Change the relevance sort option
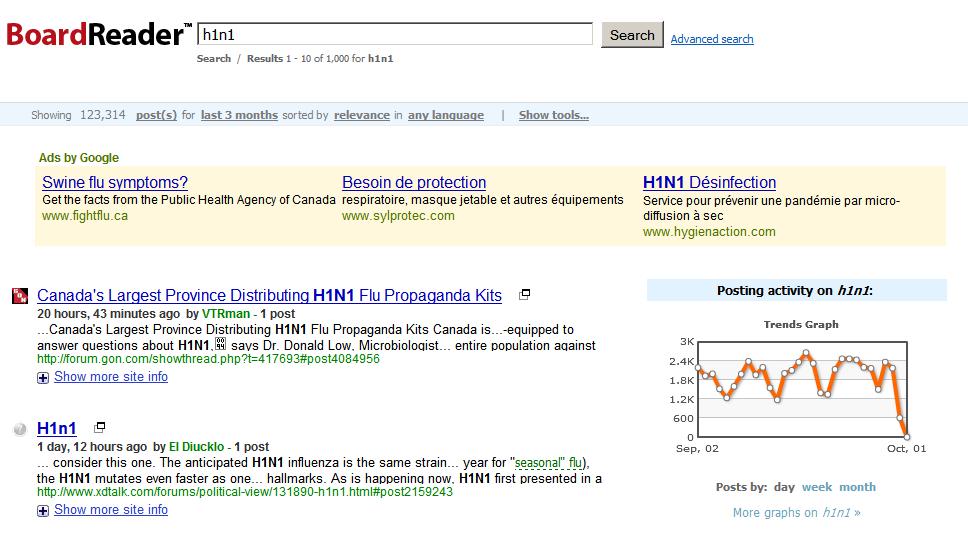Viewport: 968px width, 536px height. pyautogui.click(x=362, y=115)
